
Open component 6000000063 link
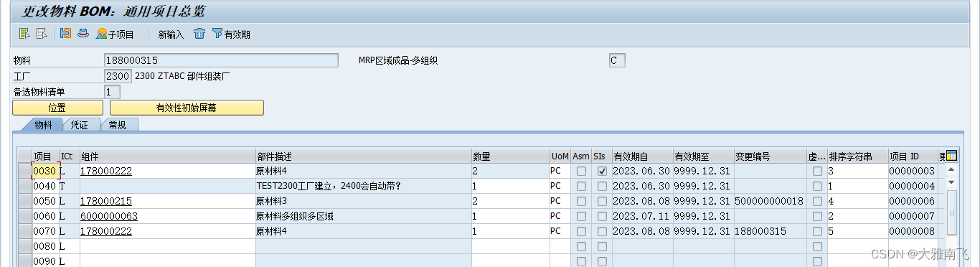[109, 217]
